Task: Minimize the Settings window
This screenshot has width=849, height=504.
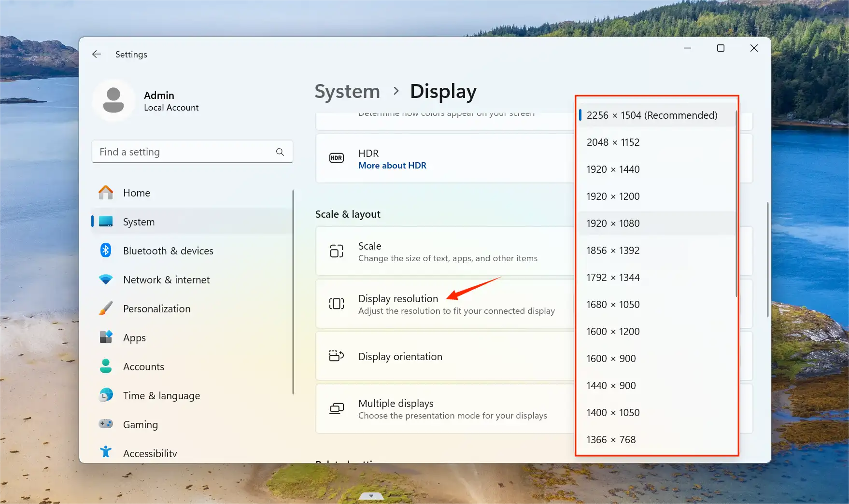Action: click(x=687, y=48)
